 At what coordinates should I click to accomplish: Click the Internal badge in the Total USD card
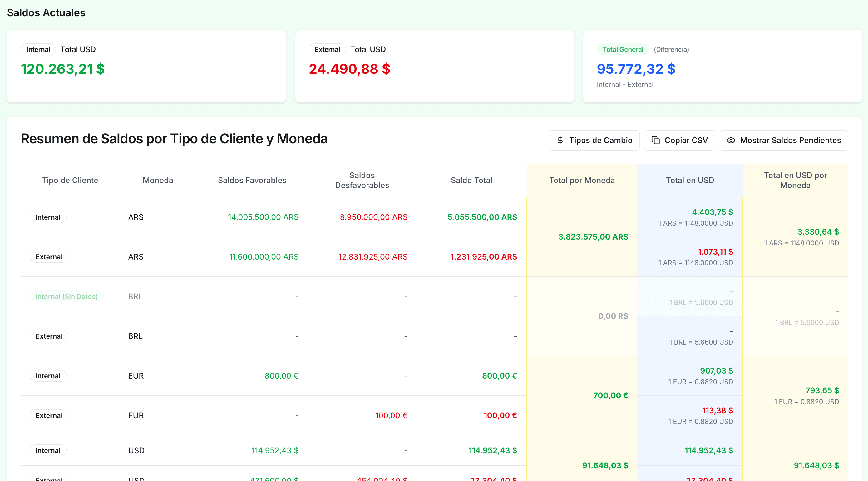[38, 50]
